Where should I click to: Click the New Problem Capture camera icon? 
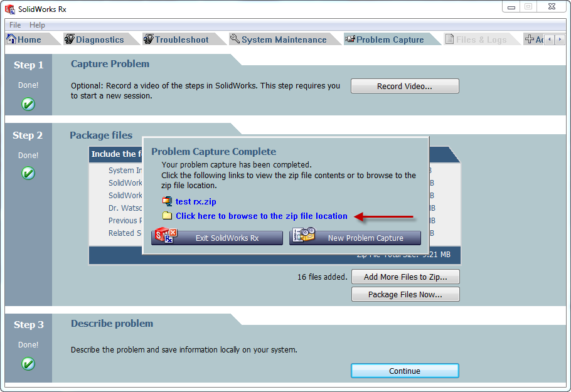click(304, 235)
